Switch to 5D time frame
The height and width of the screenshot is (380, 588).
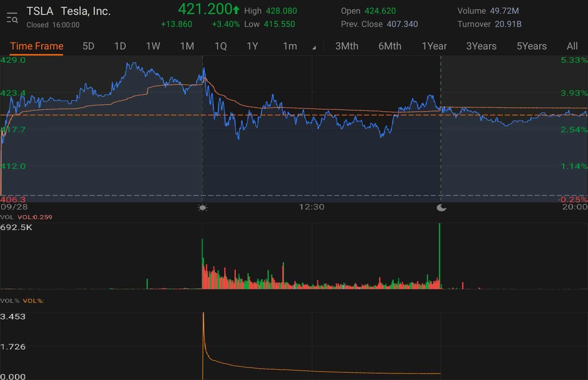click(x=88, y=46)
